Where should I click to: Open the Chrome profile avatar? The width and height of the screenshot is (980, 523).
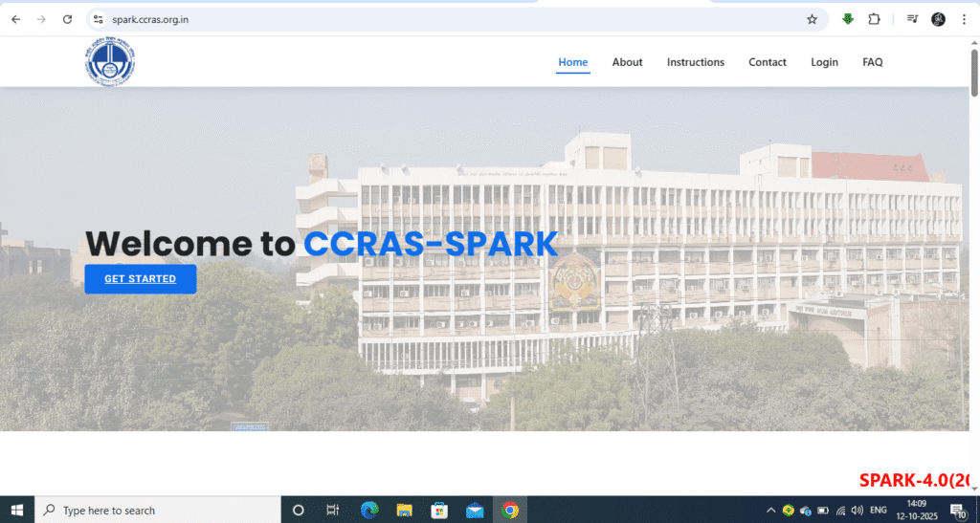938,19
